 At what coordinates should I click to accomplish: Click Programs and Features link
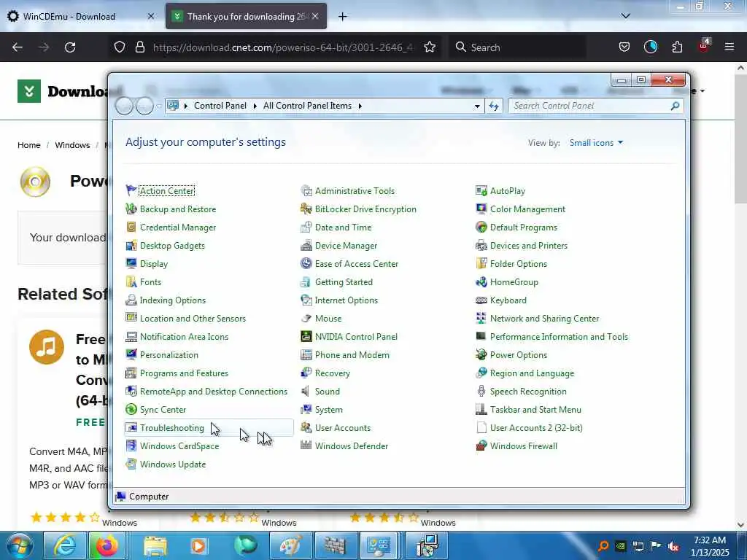tap(184, 373)
